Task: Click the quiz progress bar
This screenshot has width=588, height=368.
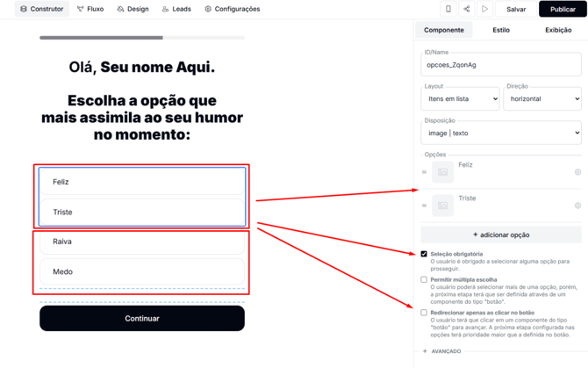Action: click(142, 38)
